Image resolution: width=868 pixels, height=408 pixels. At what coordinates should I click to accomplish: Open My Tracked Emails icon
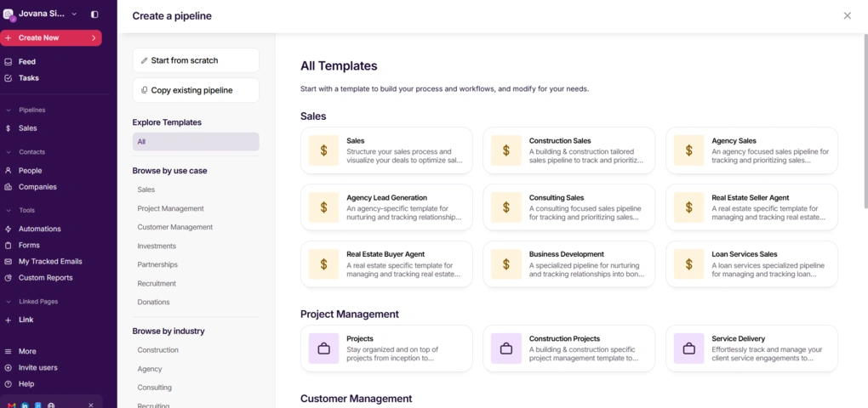pos(8,262)
